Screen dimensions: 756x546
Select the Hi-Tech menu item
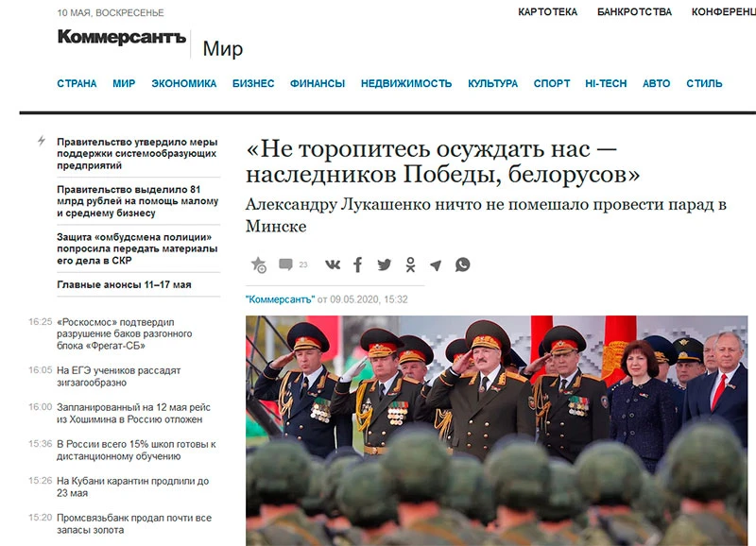606,83
